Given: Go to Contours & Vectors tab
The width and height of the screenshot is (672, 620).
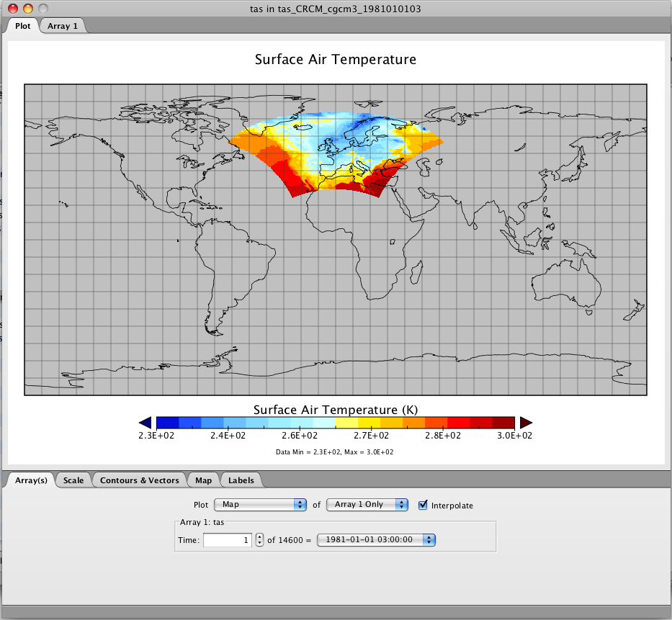Looking at the screenshot, I should pos(139,480).
